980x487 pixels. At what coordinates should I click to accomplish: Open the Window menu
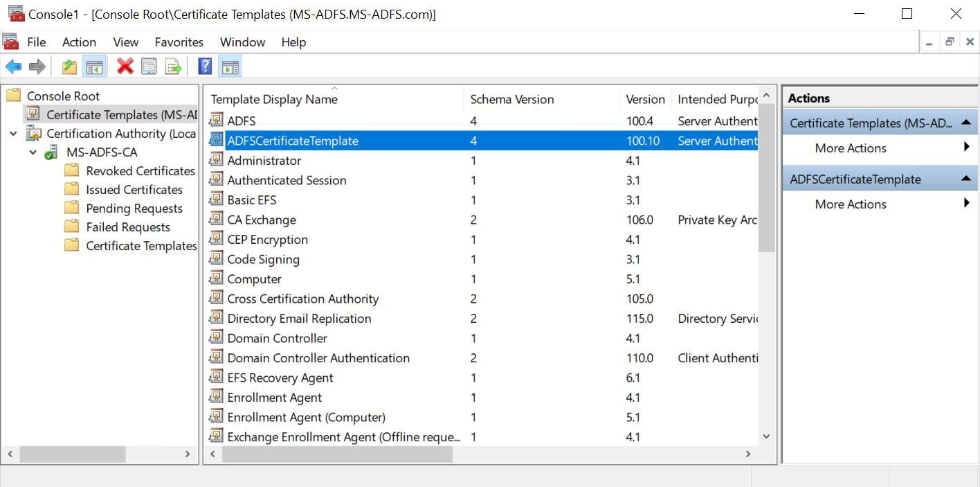click(x=242, y=42)
